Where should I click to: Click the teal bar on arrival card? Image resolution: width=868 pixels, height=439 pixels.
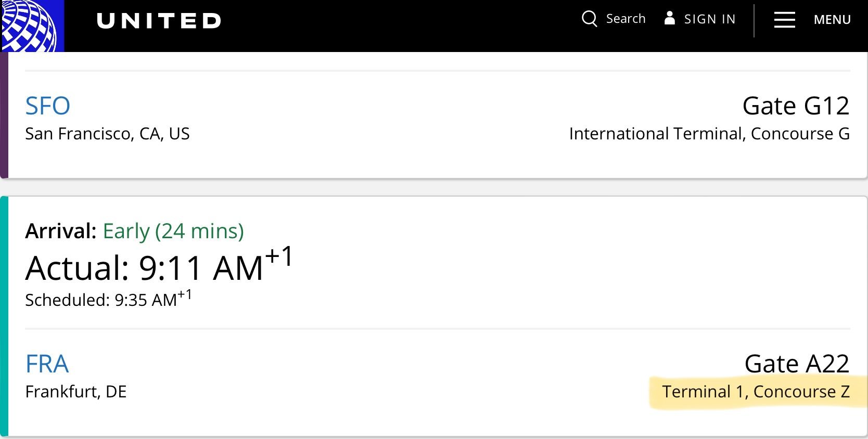[4, 316]
